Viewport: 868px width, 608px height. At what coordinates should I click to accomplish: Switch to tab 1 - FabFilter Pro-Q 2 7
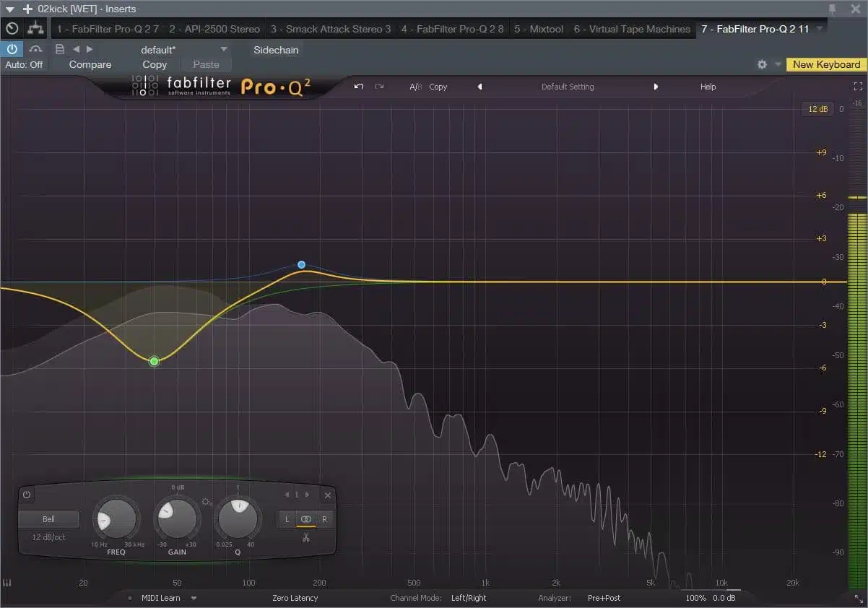coord(108,29)
